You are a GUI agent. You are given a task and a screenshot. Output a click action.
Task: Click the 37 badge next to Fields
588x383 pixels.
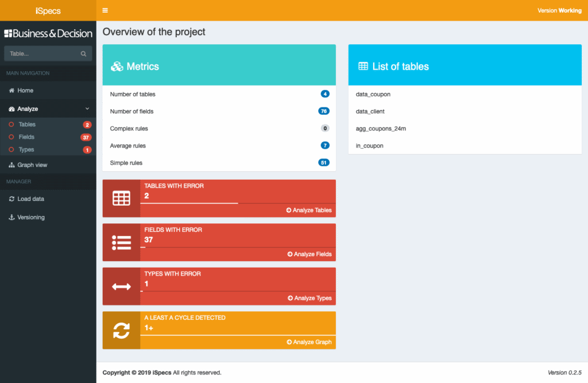(x=87, y=137)
